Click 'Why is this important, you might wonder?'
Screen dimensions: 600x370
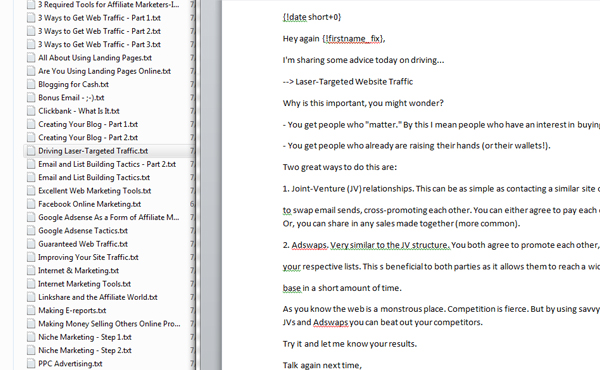(363, 103)
